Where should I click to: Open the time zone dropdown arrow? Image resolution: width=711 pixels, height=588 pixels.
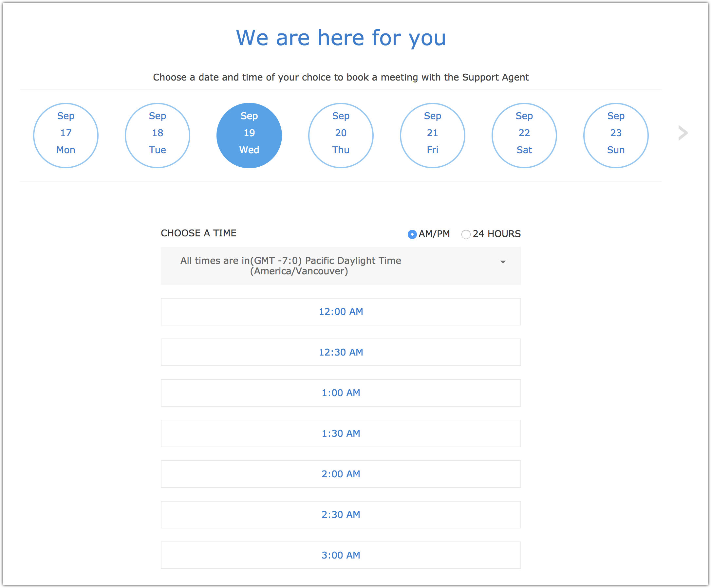coord(503,262)
